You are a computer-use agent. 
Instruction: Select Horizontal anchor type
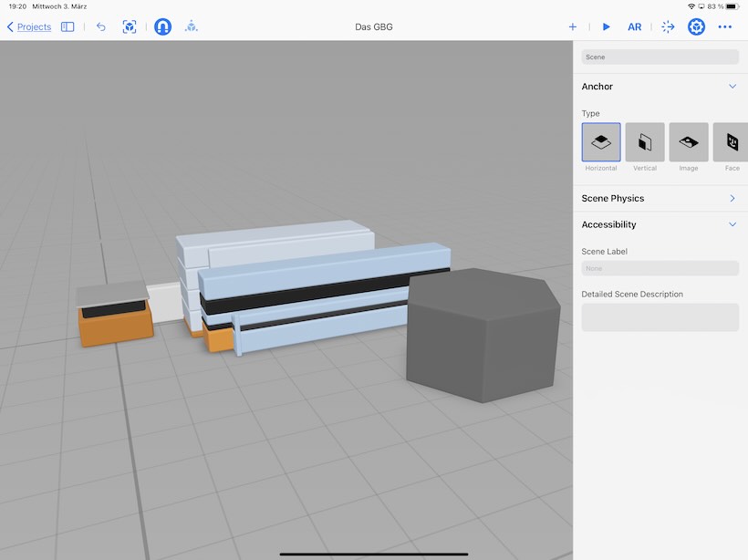tap(601, 142)
